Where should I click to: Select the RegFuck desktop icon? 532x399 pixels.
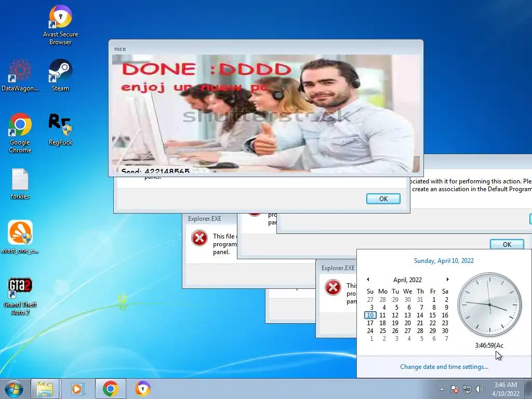coord(60,129)
